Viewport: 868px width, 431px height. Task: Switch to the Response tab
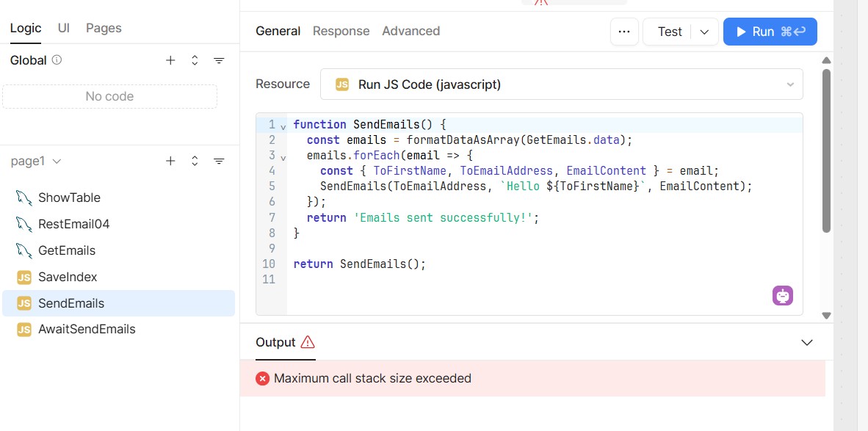pyautogui.click(x=341, y=31)
